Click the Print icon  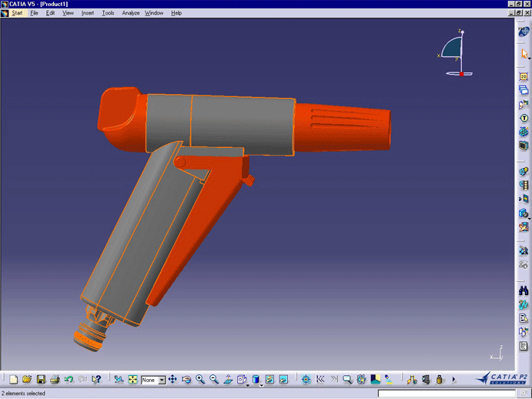(x=55, y=380)
